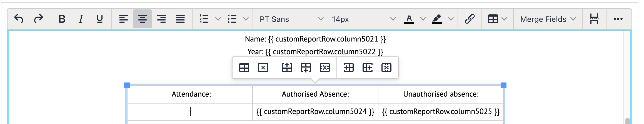Click the Undo arrow icon
The width and height of the screenshot is (644, 124).
coord(19,19)
